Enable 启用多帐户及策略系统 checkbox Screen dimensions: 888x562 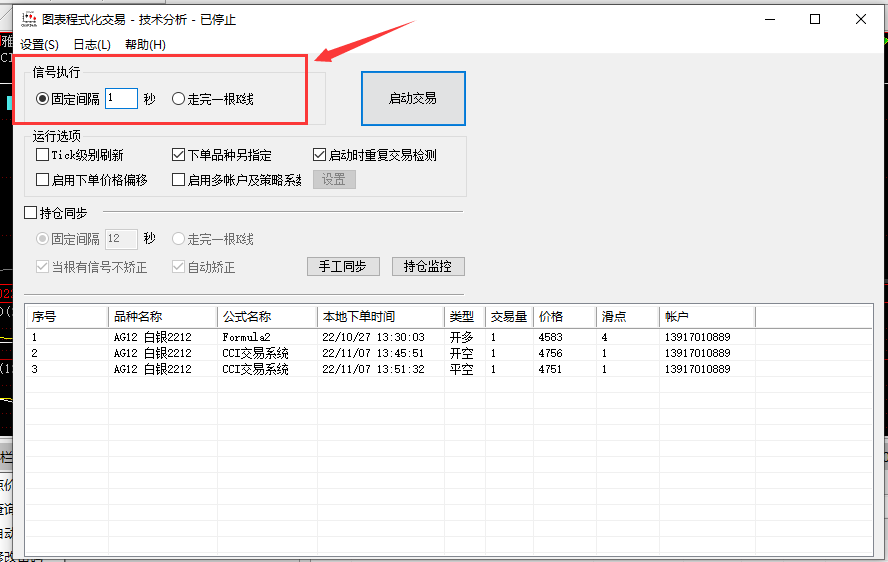178,180
